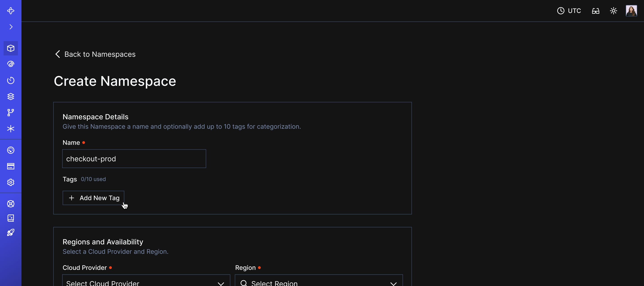Open the getting-started rocket icon in sidebar
The height and width of the screenshot is (286, 644).
11,233
